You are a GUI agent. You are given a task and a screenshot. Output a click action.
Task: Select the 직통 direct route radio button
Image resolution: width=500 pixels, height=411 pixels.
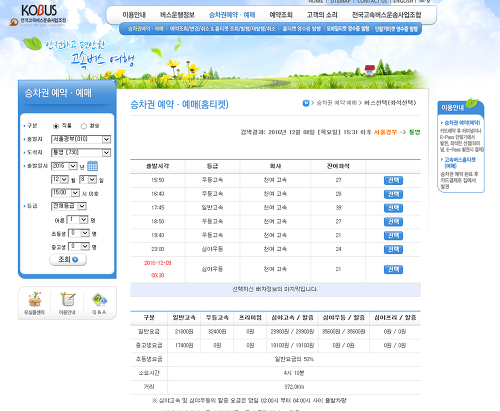(x=56, y=126)
